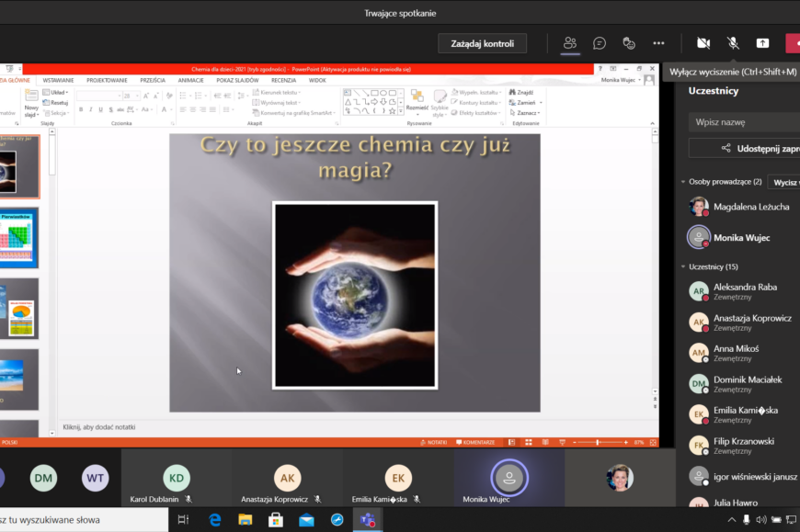Open Microsoft Edge from the taskbar
Screen dimensions: 800x532
[215, 520]
